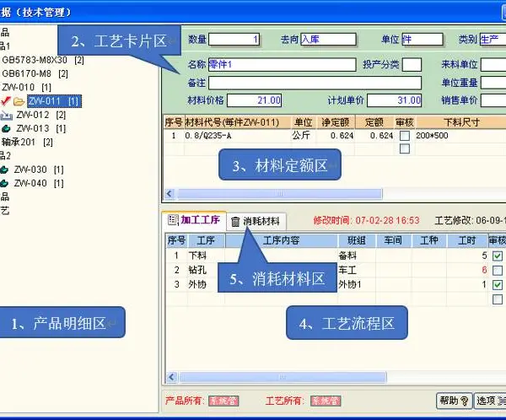Click the 类别 field showing 生产
The image size is (506, 420).
tap(493, 40)
